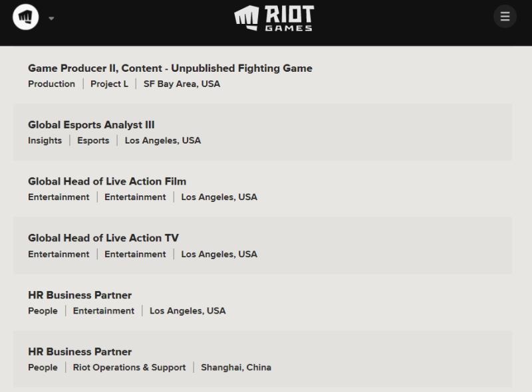
Task: Open Game Producer II, Content job listing
Action: pyautogui.click(x=170, y=68)
